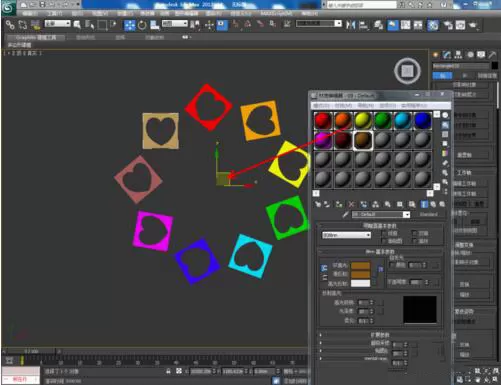Click Make Material Copy icon
Viewport: 501px width, 385px height.
[363, 204]
